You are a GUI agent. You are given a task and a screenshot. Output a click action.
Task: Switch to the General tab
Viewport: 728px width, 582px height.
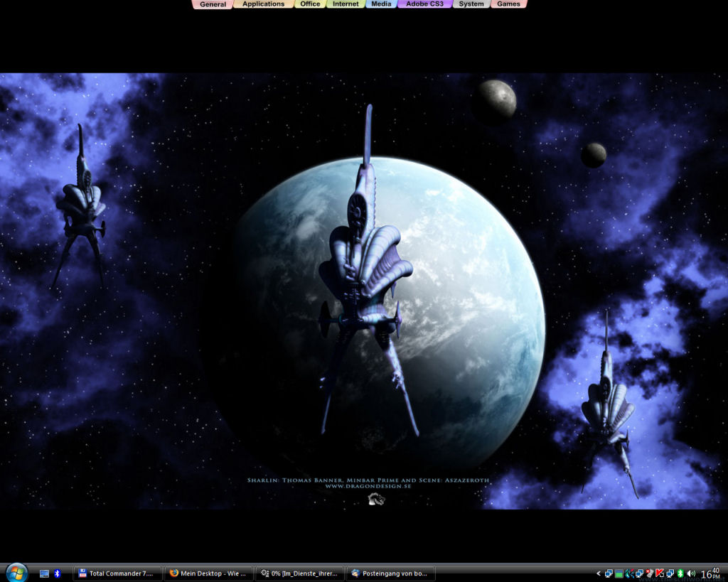coord(213,4)
